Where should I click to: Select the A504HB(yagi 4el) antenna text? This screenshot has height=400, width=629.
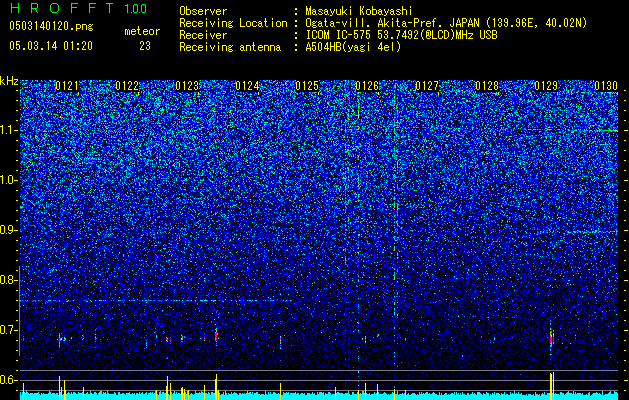(x=353, y=47)
